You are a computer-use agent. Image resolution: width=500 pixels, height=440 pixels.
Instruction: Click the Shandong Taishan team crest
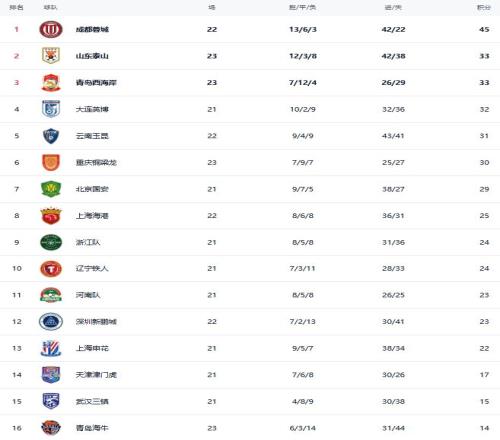pos(51,56)
